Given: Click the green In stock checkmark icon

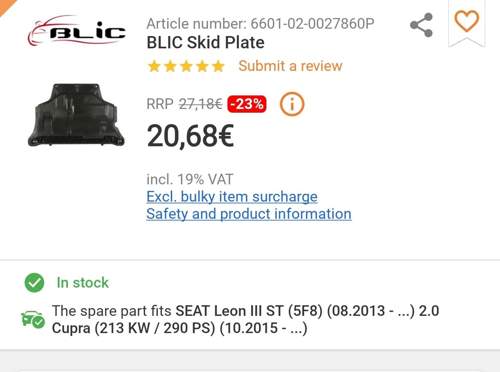Looking at the screenshot, I should 34,283.
